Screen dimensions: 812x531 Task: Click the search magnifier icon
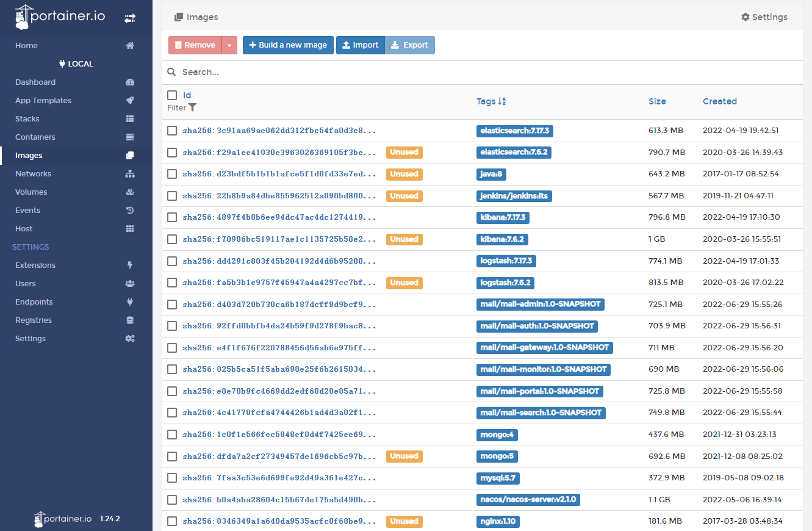pos(172,72)
